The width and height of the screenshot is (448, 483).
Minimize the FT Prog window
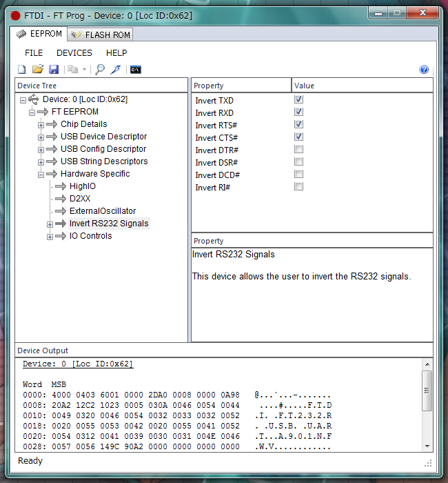[378, 13]
